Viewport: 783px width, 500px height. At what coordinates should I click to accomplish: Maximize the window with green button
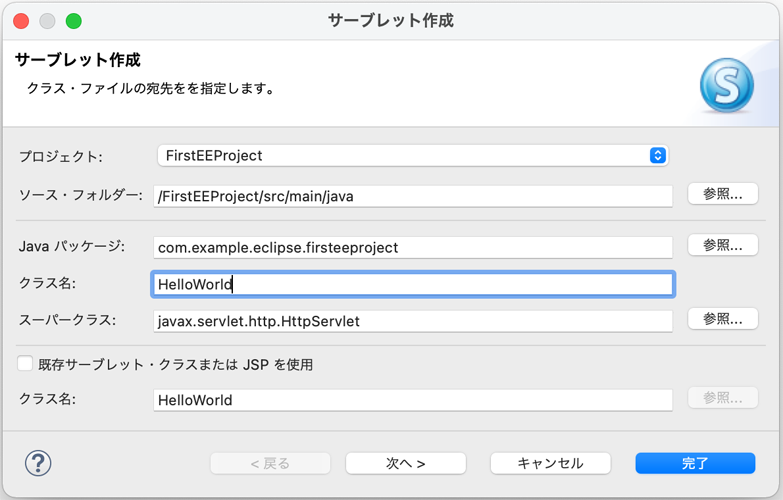click(x=73, y=21)
